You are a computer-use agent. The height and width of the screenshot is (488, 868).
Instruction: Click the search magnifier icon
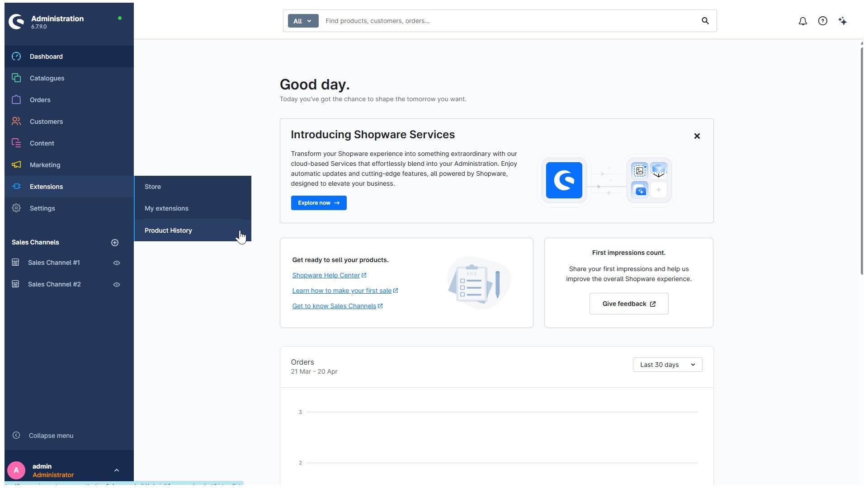point(705,21)
